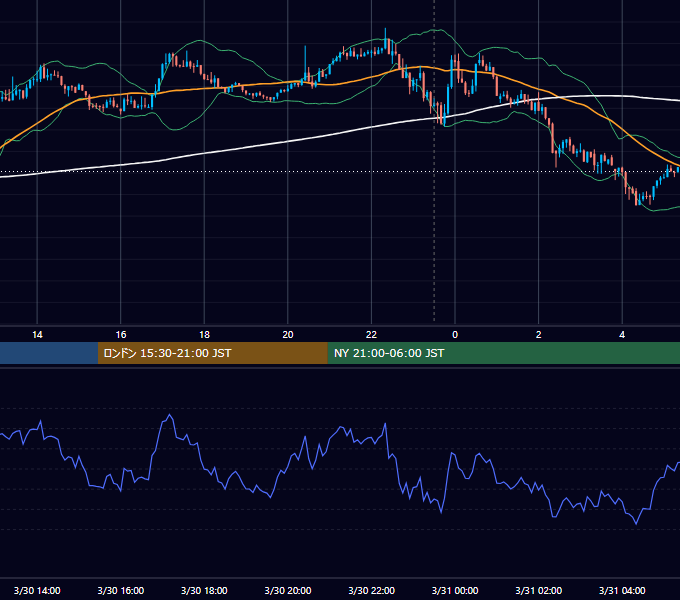Click the 16 hour label on price chart axis
The image size is (680, 600).
121,335
